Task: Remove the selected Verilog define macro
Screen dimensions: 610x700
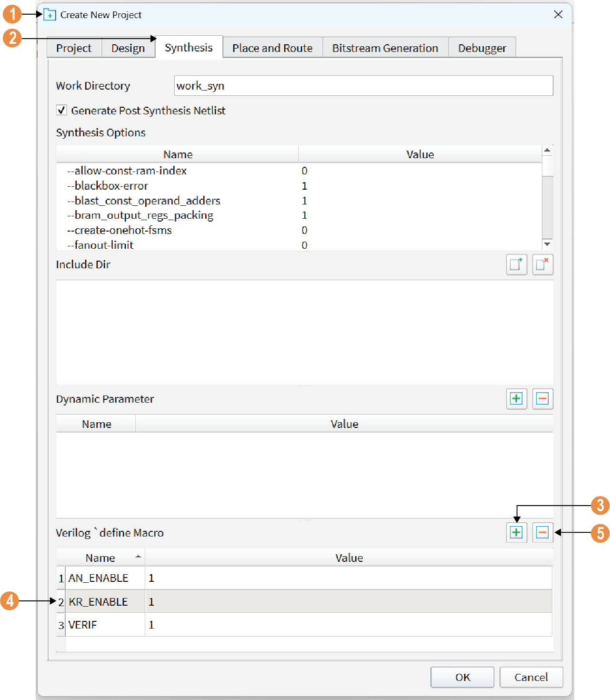Action: (542, 532)
